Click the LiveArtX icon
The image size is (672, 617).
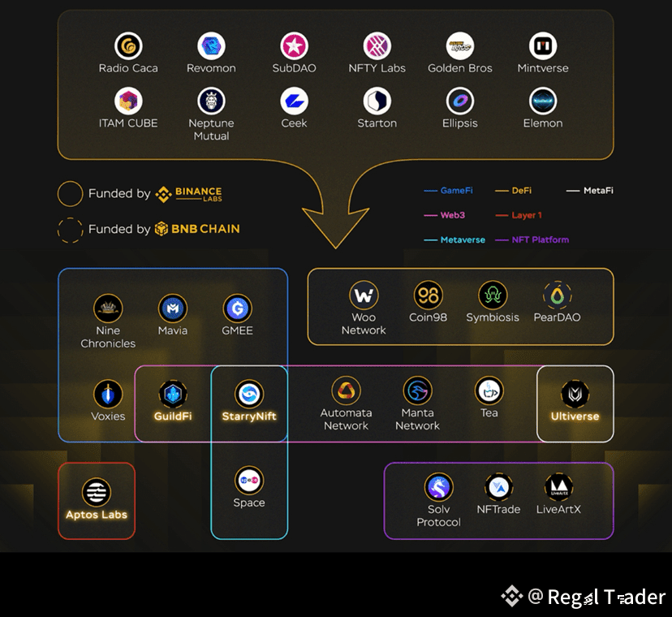pos(559,487)
